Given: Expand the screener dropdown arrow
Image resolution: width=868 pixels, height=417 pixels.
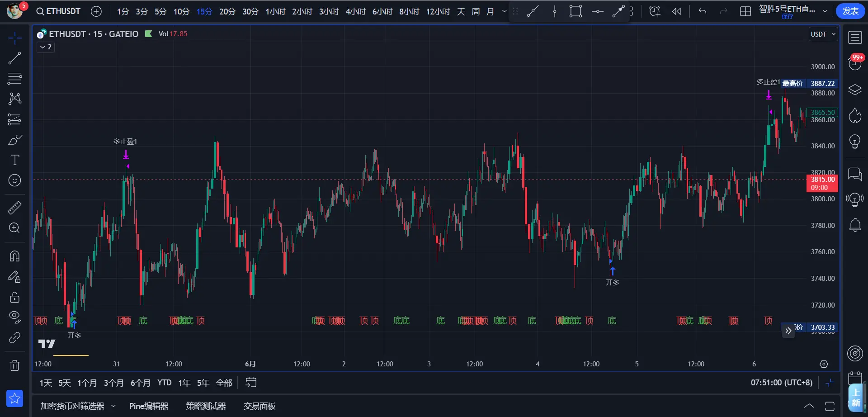Looking at the screenshot, I should click(x=113, y=406).
